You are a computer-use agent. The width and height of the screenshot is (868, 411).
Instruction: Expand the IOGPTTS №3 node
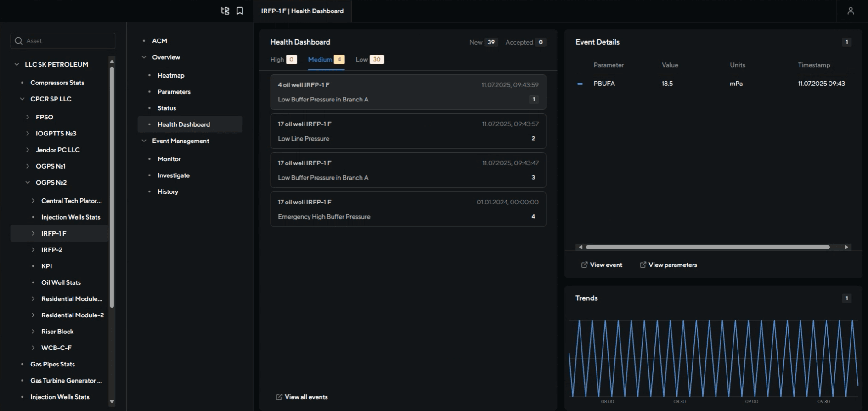tap(28, 134)
